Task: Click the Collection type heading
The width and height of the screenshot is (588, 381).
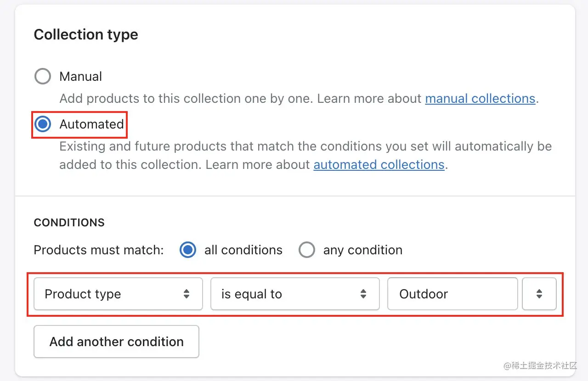Action: [86, 34]
